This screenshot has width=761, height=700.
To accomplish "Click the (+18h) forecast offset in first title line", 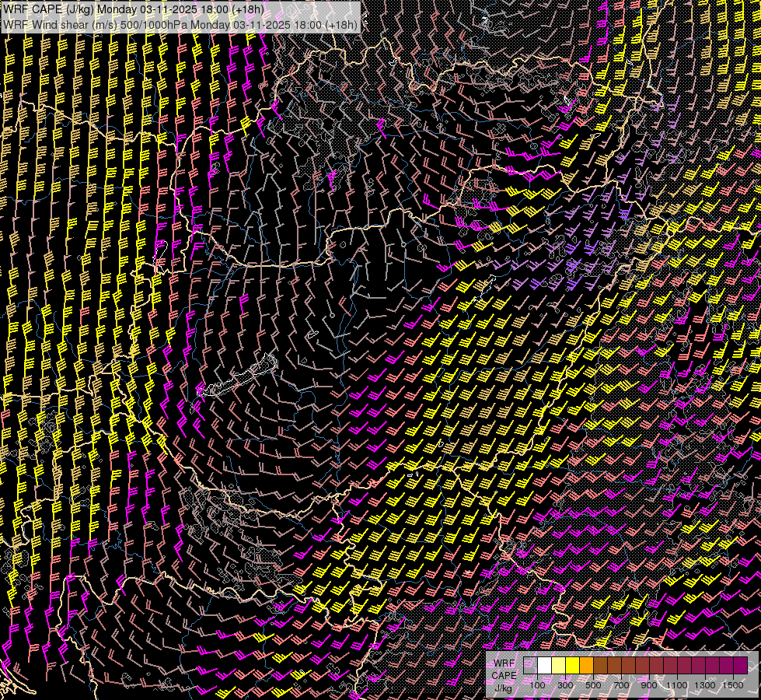I will click(247, 9).
